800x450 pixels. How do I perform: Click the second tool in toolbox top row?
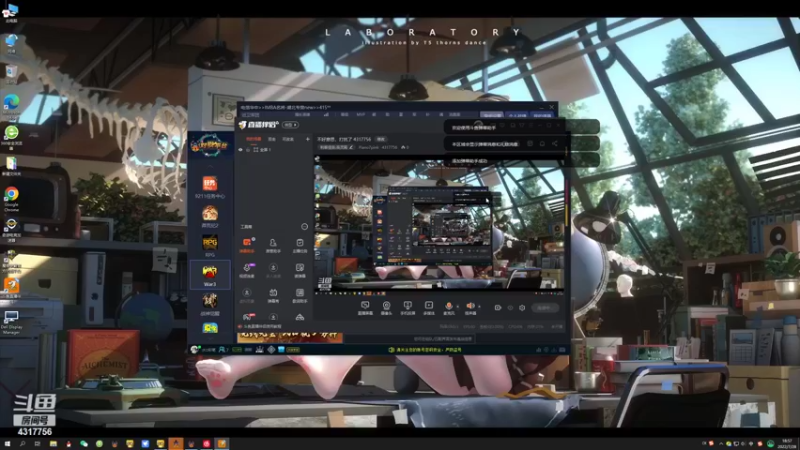coord(273,245)
